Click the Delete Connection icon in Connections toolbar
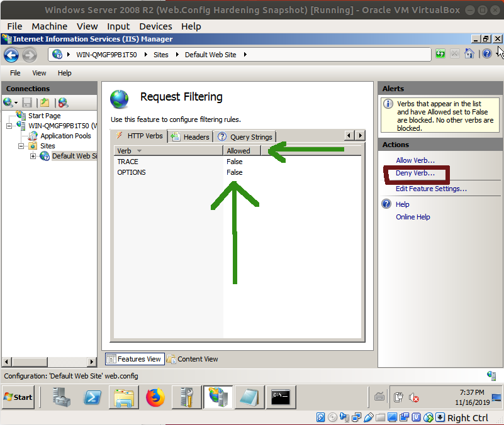The image size is (504, 425). tap(63, 103)
